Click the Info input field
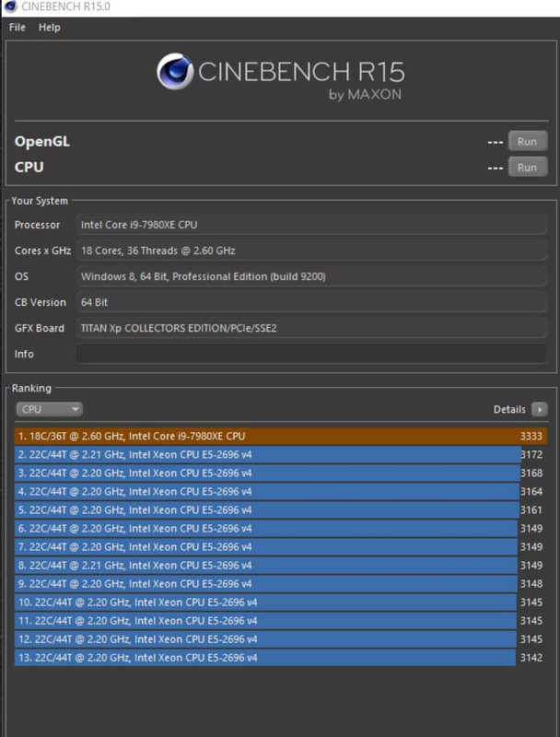 point(311,354)
